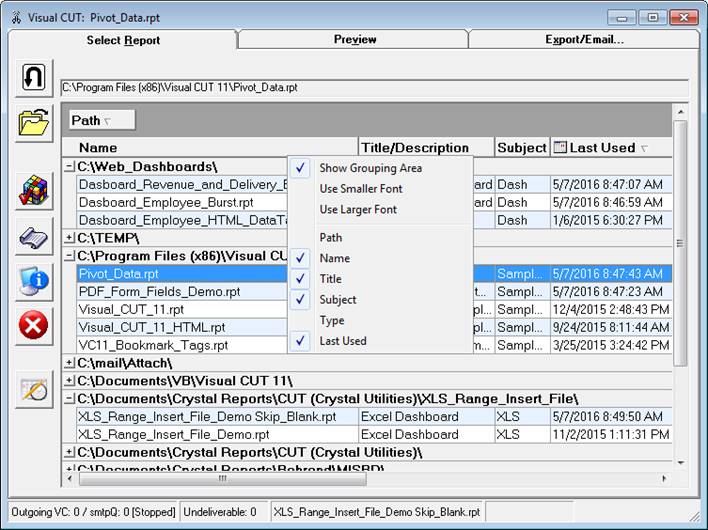Click the calendar icon in Last Used header
Screen dimensions: 708x530
(560, 147)
